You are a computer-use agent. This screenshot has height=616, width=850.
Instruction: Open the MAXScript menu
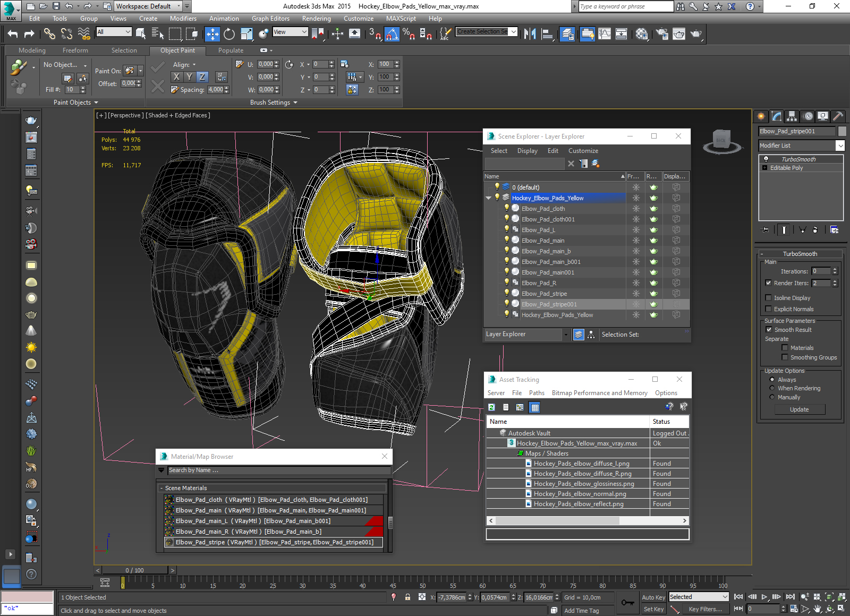[x=401, y=19]
